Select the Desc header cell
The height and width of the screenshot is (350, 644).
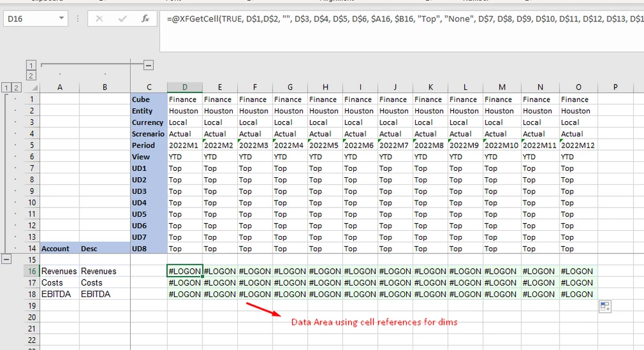coord(104,249)
